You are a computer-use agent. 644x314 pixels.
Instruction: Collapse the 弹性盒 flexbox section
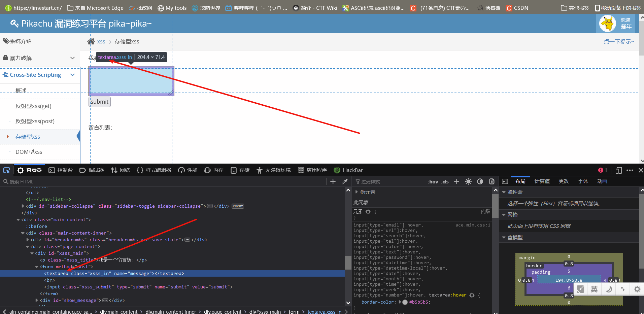[504, 192]
